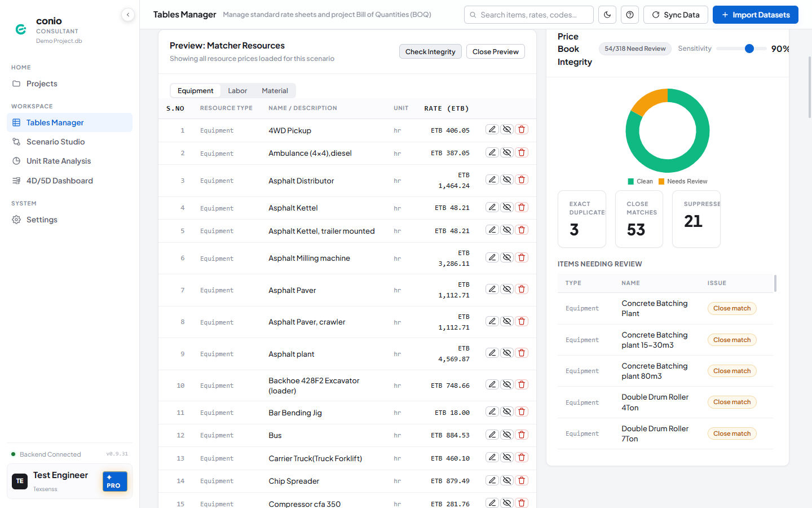812x508 pixels.
Task: Focus the search items, rates, codes field
Action: (x=529, y=15)
